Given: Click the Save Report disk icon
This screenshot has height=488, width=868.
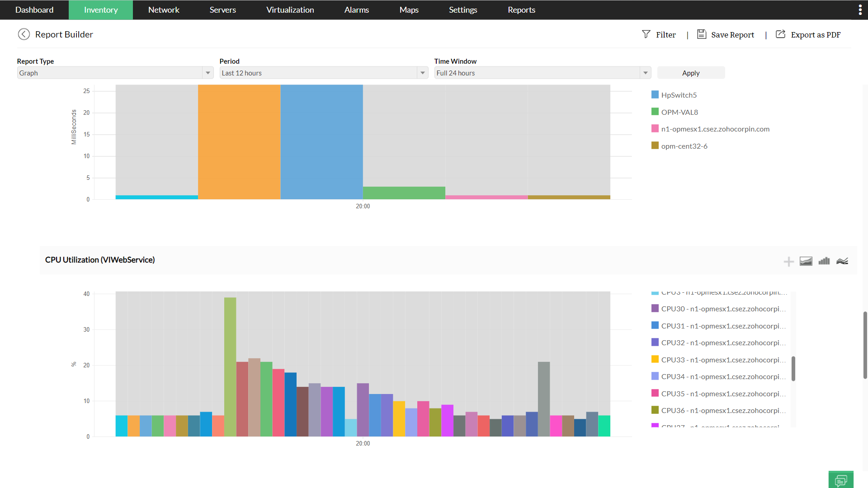Looking at the screenshot, I should tap(701, 34).
